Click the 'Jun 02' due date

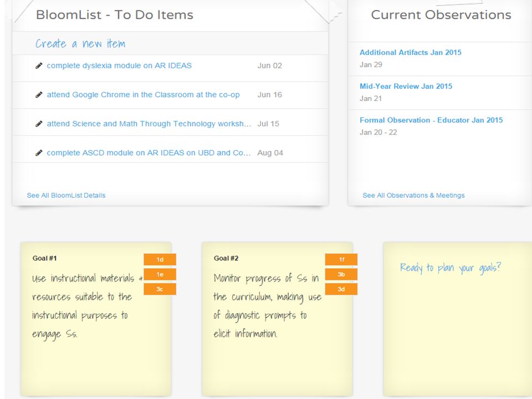[x=270, y=66]
